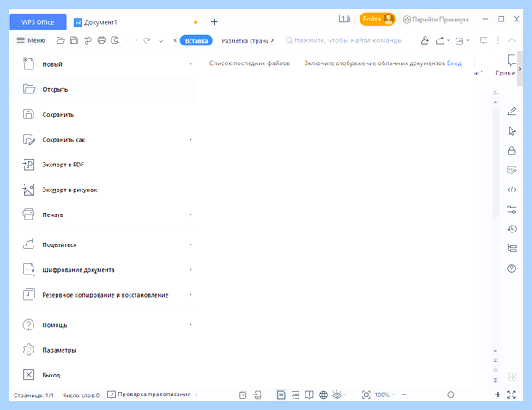Click the Вход cloud documents link

454,63
